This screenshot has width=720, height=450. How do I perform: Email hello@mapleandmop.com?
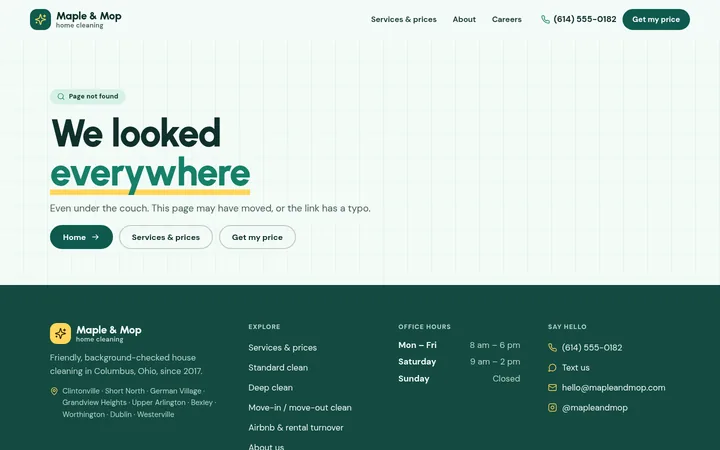613,388
